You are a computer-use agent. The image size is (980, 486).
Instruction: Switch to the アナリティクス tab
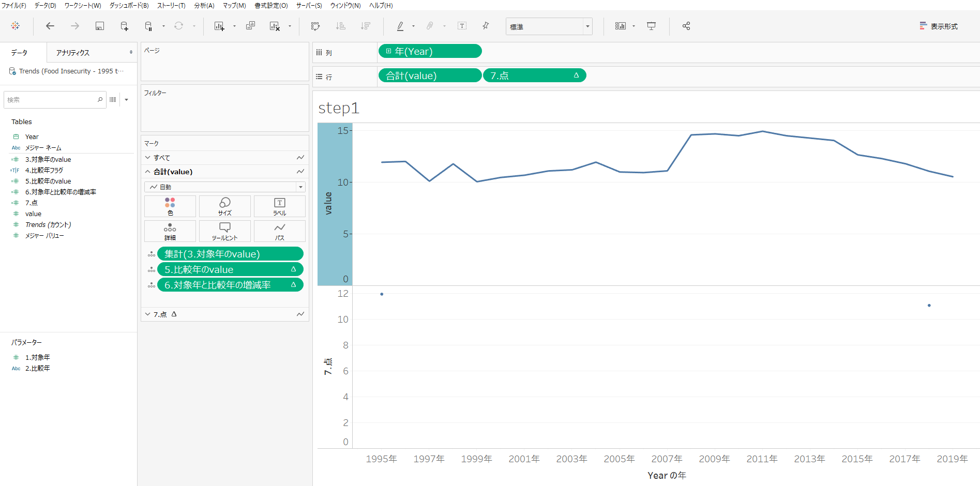pos(73,53)
